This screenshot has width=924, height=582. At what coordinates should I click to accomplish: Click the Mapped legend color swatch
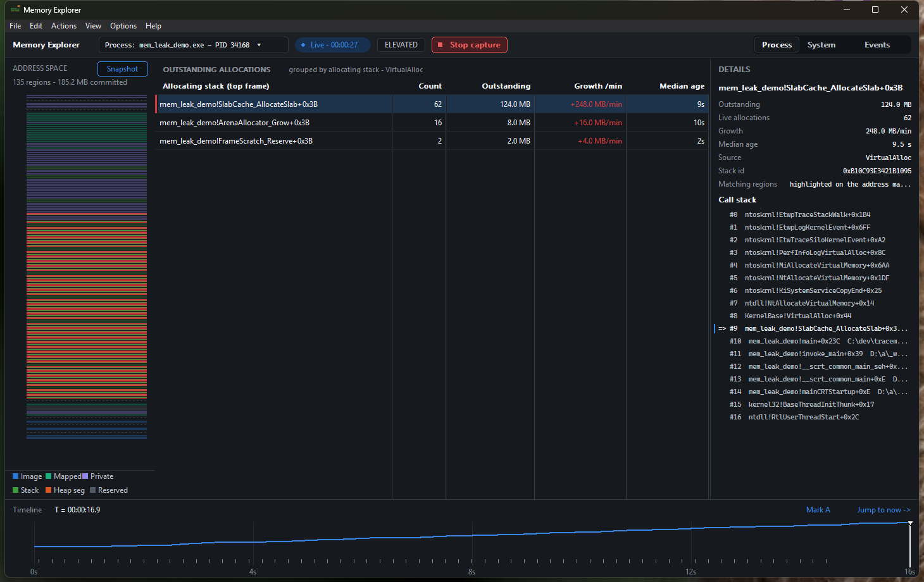point(49,476)
